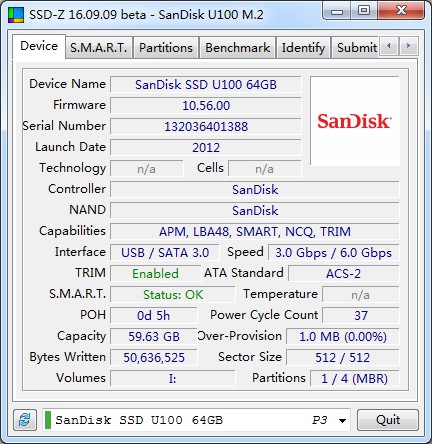Click the refresh devices icon button
432x444 pixels.
[25, 420]
